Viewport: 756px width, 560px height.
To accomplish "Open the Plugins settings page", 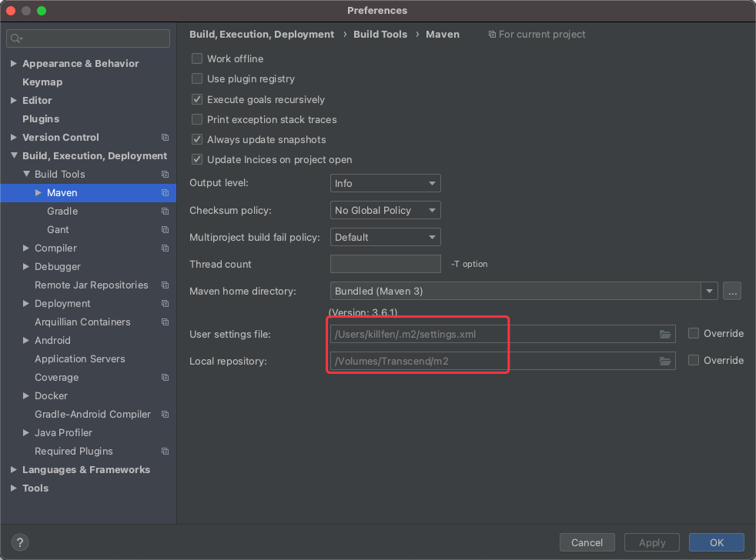I will [x=41, y=119].
